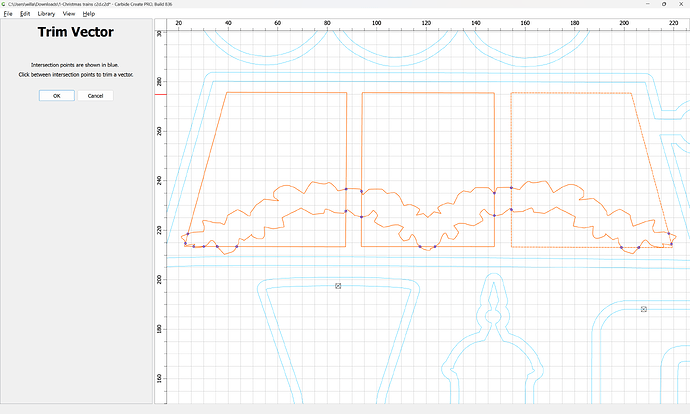Open the Library menu

click(x=46, y=14)
